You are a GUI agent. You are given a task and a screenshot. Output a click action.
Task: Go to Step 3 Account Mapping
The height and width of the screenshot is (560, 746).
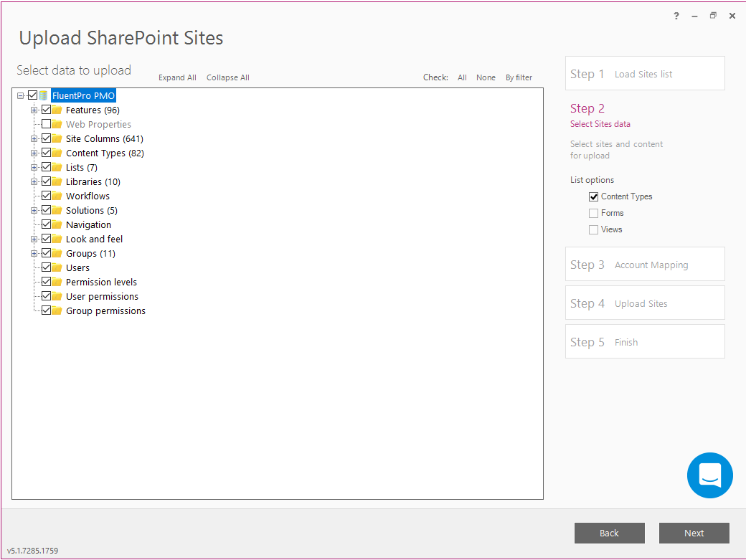pos(645,264)
